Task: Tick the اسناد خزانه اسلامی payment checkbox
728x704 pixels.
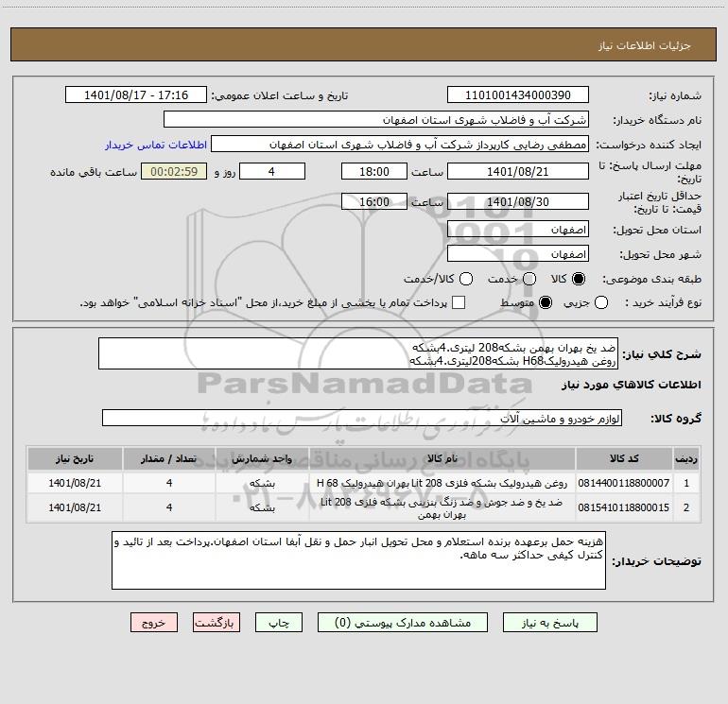Action: pos(459,302)
